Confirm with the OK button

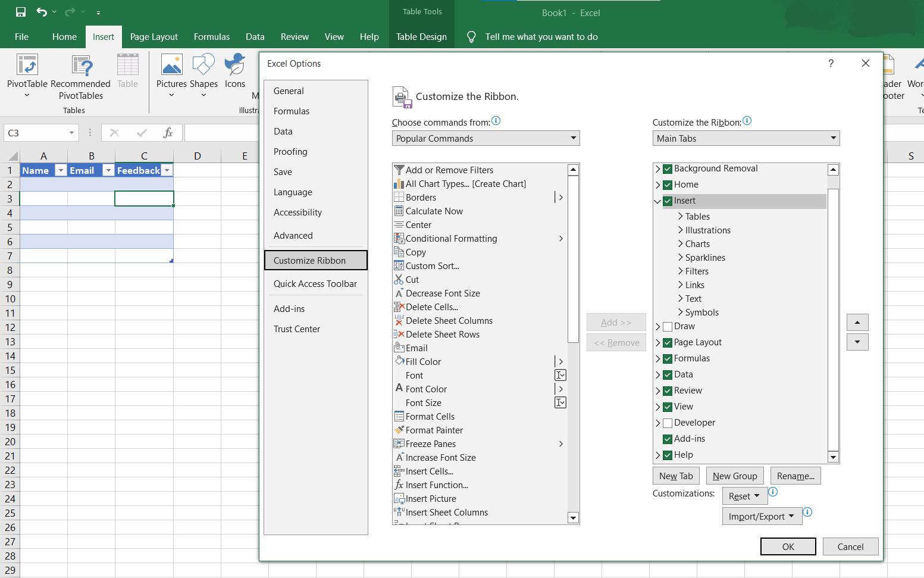tap(788, 546)
